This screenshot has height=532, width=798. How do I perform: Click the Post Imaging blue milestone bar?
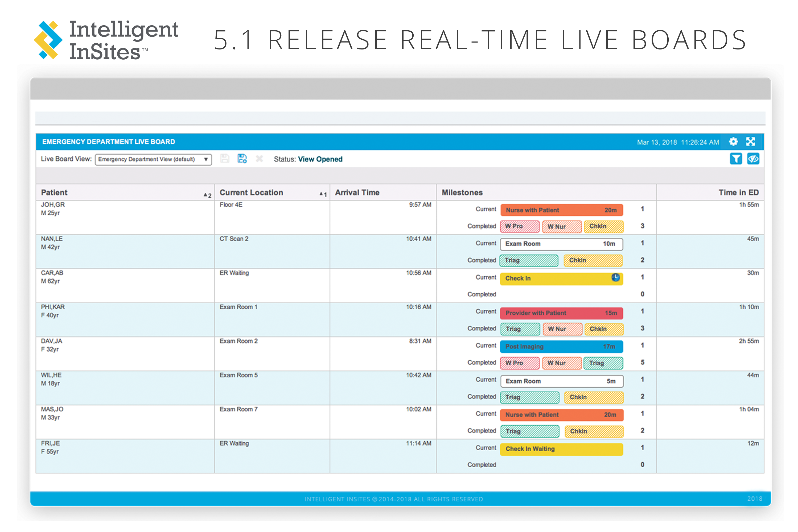tap(562, 347)
